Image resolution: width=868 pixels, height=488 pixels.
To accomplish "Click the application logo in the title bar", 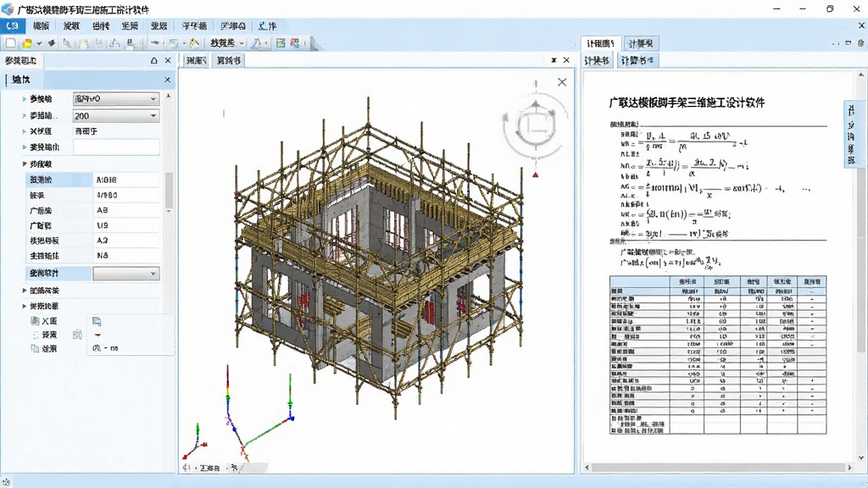I will (x=8, y=9).
